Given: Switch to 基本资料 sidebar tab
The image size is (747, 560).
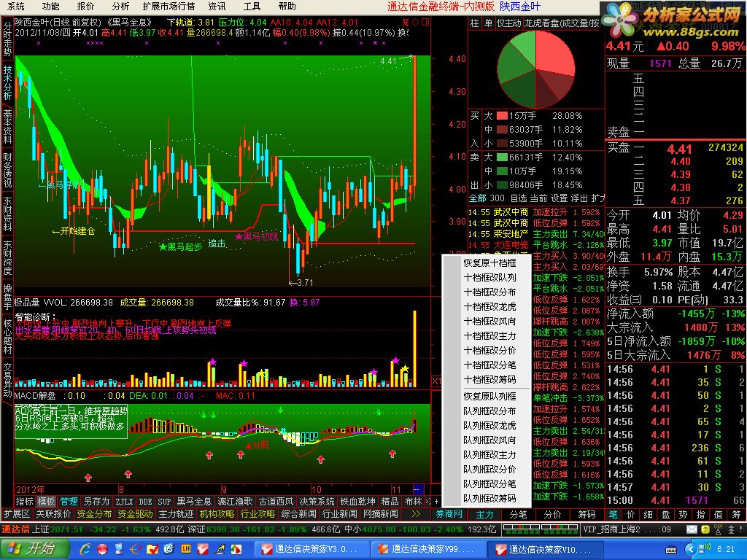Looking at the screenshot, I should coord(7,126).
